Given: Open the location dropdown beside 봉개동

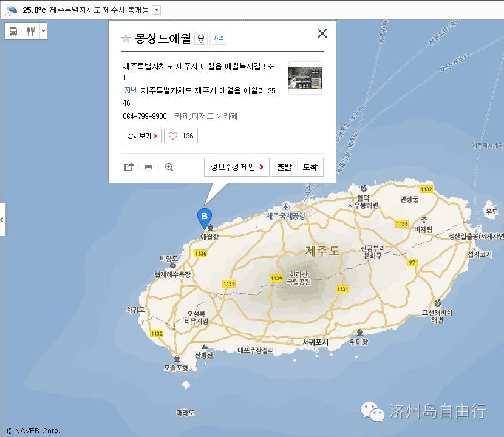Looking at the screenshot, I should click(156, 10).
